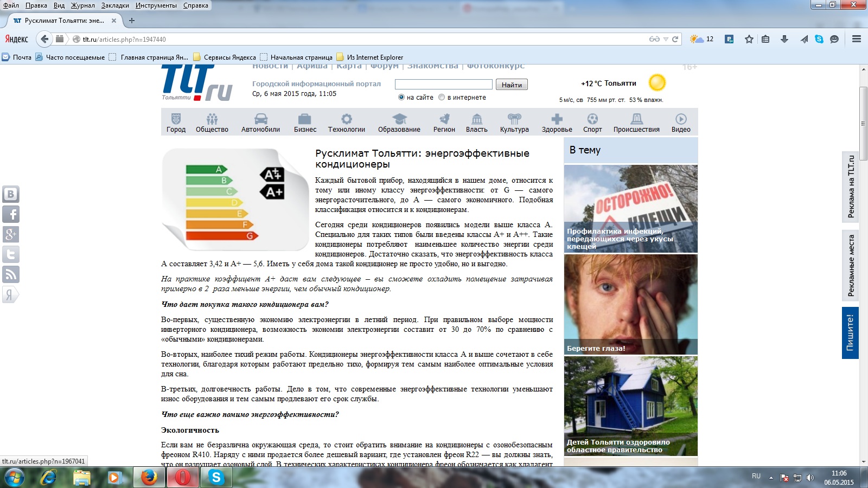The width and height of the screenshot is (868, 488).
Task: Open the Справка menu
Action: (x=195, y=5)
